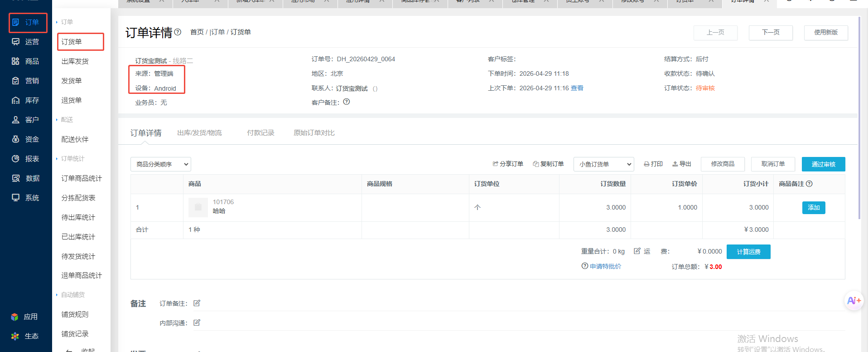Click help icon next to 商品备注 header
This screenshot has height=352, width=868.
click(810, 184)
